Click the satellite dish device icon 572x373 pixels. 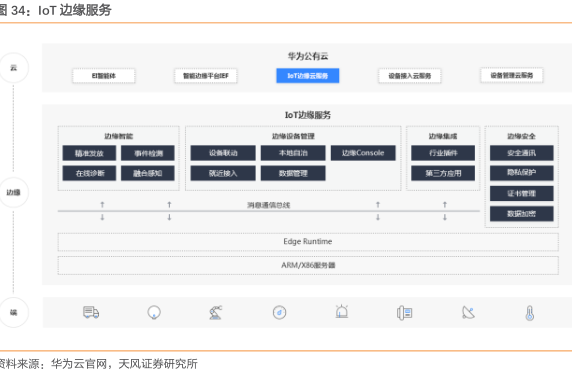(468, 312)
